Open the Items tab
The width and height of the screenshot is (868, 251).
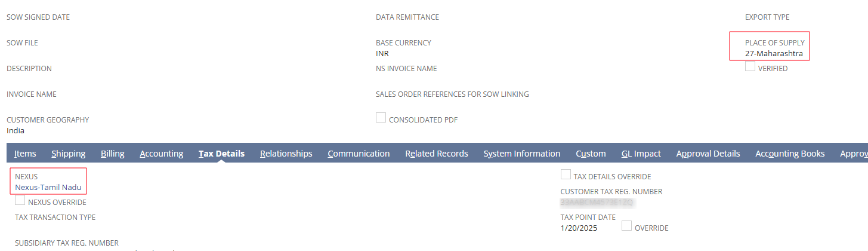tap(25, 154)
